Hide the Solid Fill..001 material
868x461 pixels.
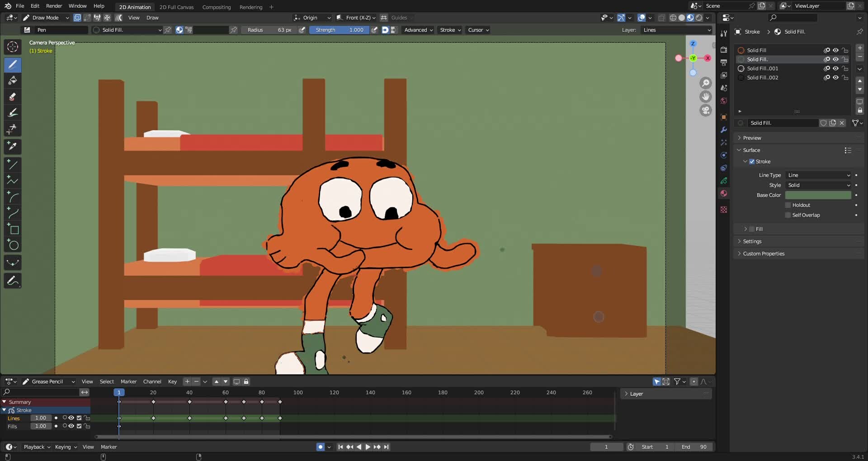click(x=835, y=68)
